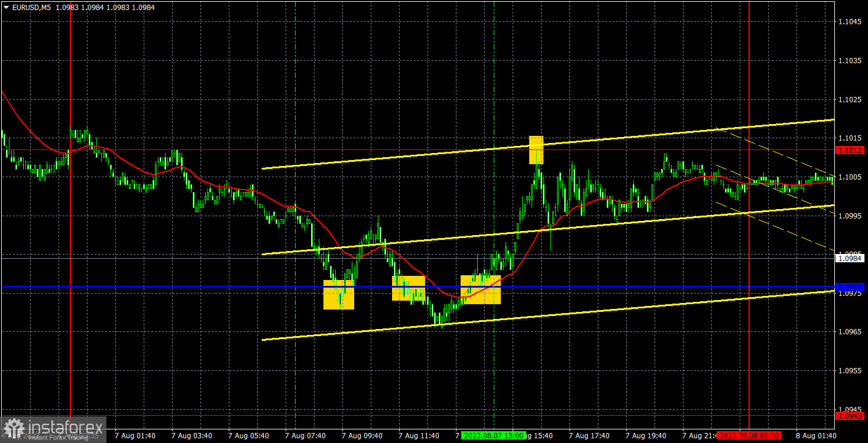
Task: Select the blue horizontal 1.0977 level line
Action: click(x=417, y=287)
